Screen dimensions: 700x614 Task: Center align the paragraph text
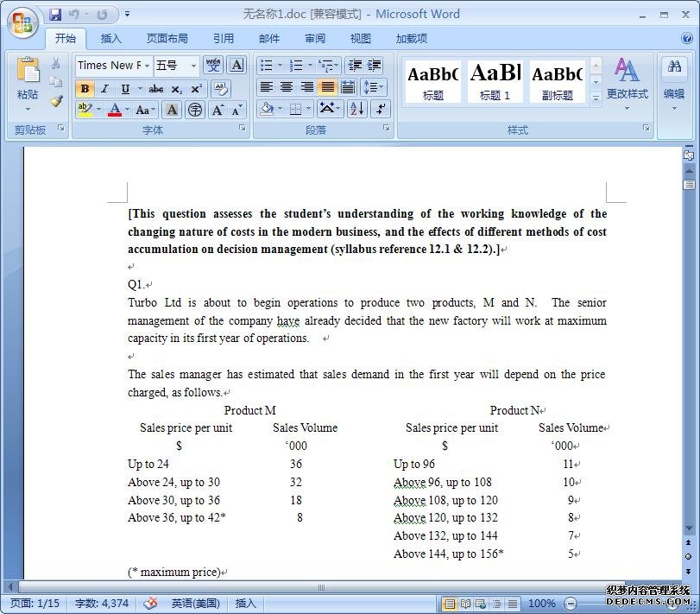pos(287,87)
